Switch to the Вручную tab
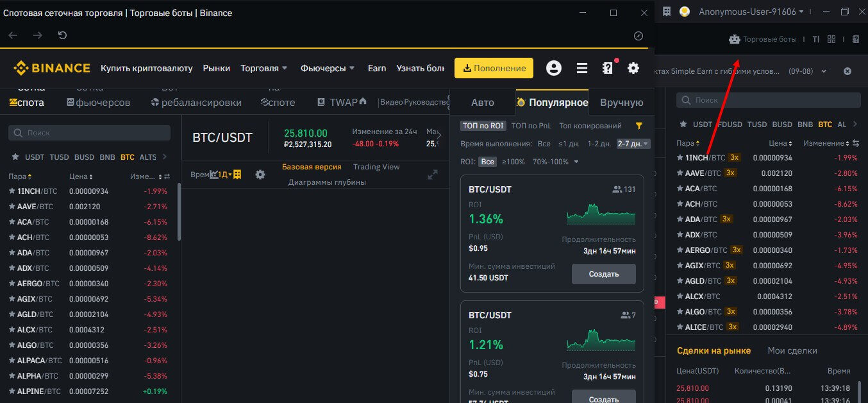 [621, 103]
